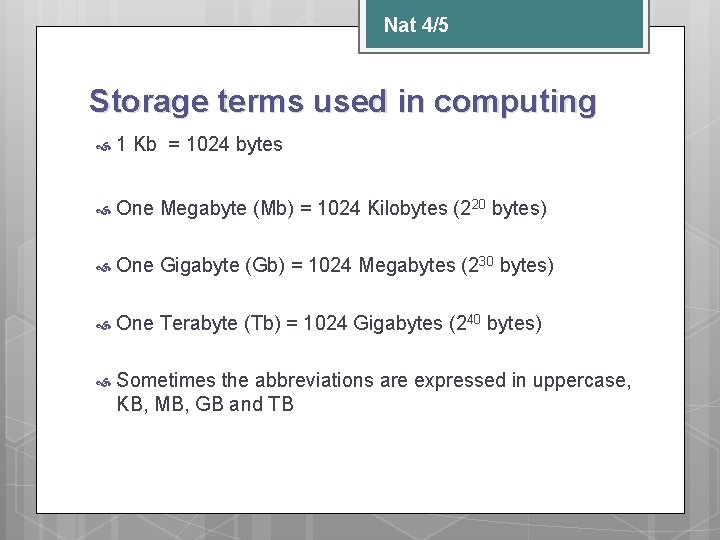Click the text One Gigabyte (Gb)

[x=201, y=265]
